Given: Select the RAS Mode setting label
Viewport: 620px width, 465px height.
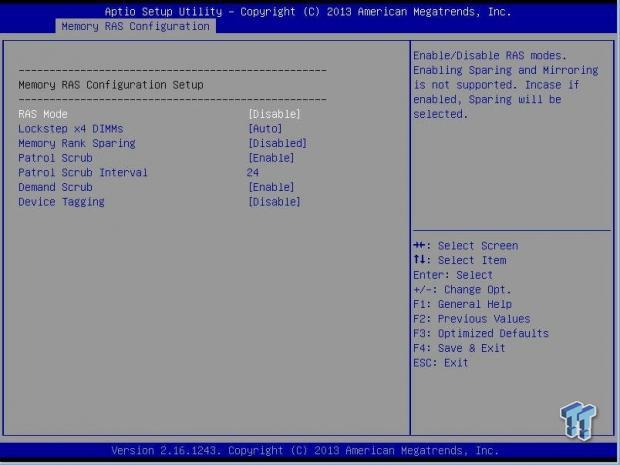Looking at the screenshot, I should (43, 114).
